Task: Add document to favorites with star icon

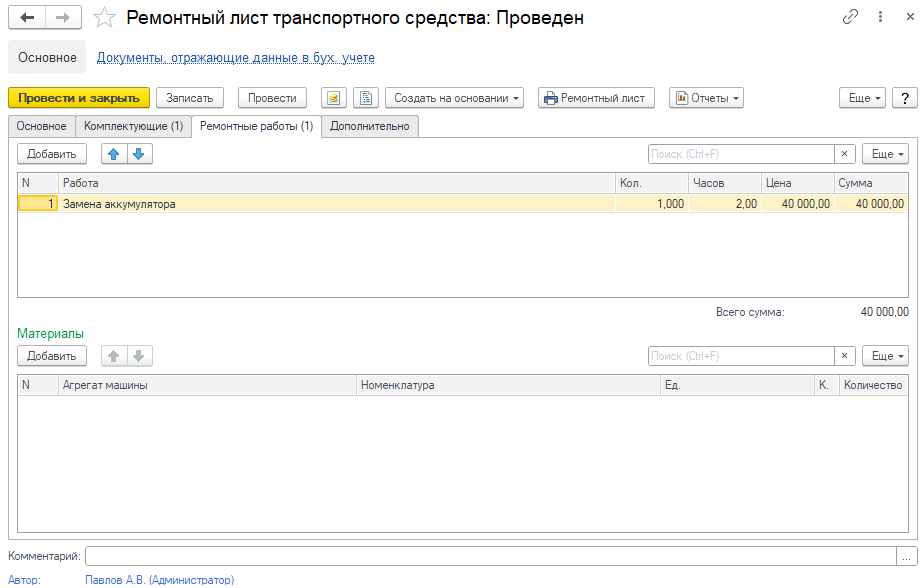Action: 104,17
